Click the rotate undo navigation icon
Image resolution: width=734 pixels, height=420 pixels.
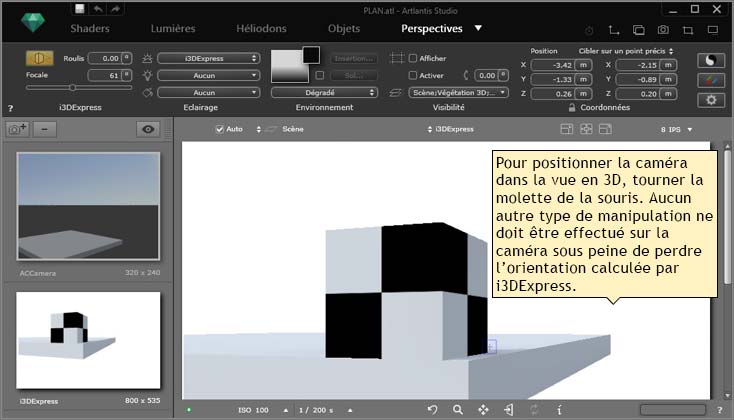tap(433, 410)
